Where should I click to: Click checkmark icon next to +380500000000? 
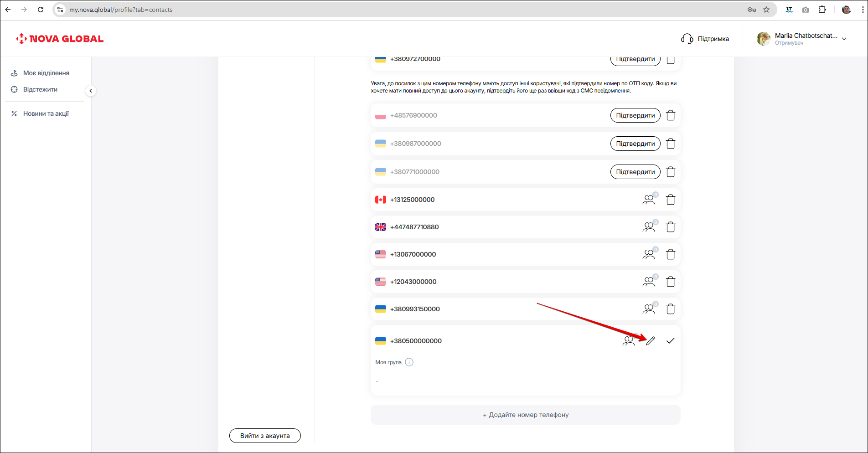click(x=670, y=341)
